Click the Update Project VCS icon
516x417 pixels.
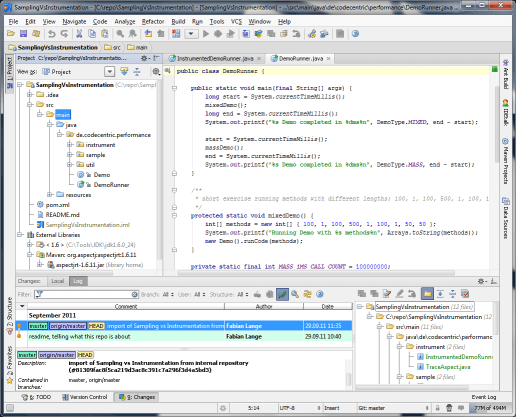tap(246, 34)
